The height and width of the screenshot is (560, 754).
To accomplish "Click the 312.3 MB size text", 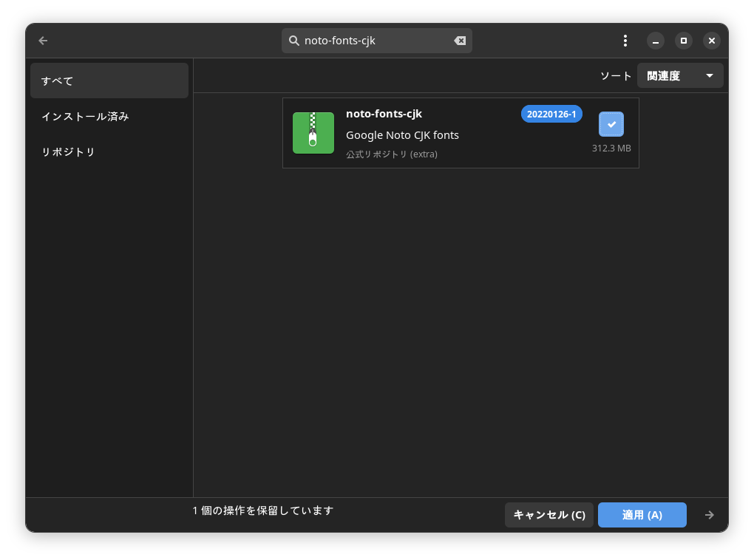I will pyautogui.click(x=611, y=148).
